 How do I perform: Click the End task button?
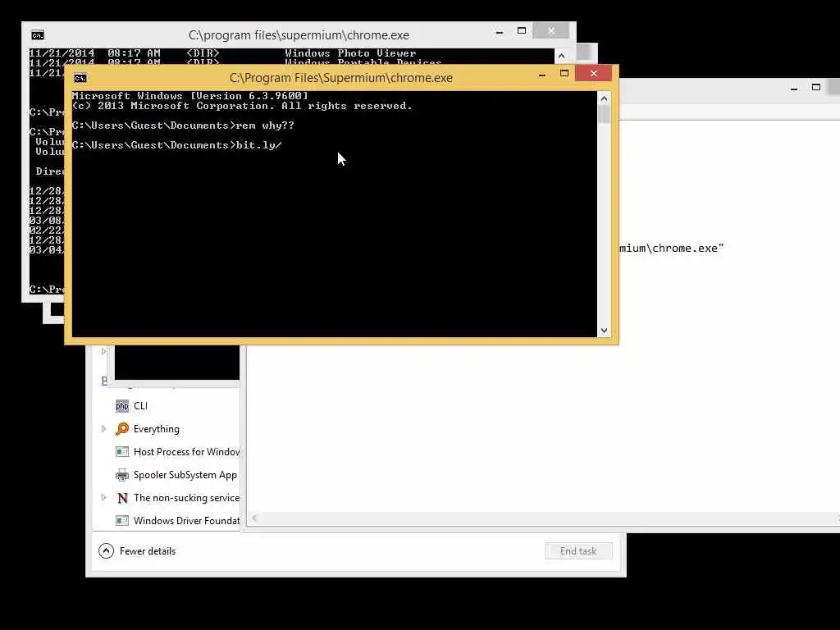(578, 551)
